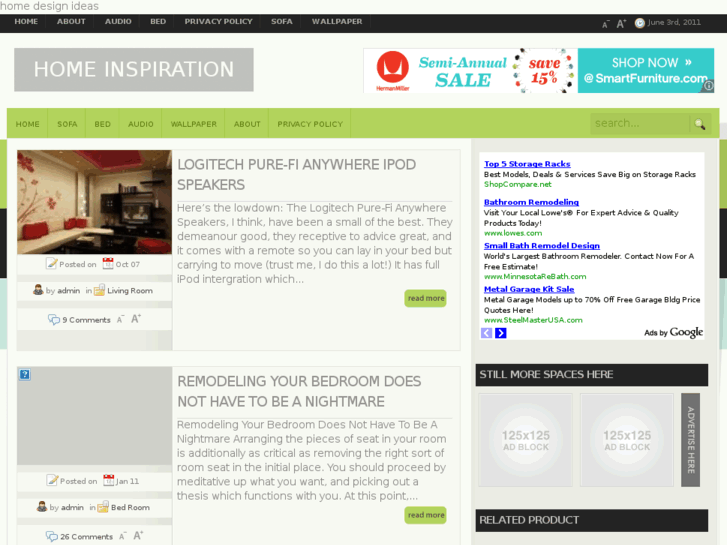Open ABOUT in top black menu
The height and width of the screenshot is (545, 727).
click(x=71, y=21)
